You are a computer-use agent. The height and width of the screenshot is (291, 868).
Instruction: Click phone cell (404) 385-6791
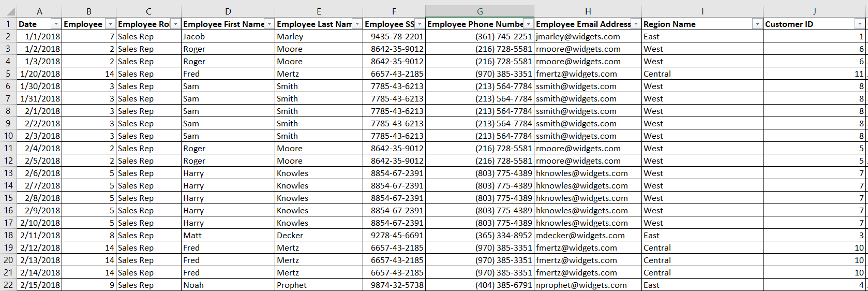[480, 285]
